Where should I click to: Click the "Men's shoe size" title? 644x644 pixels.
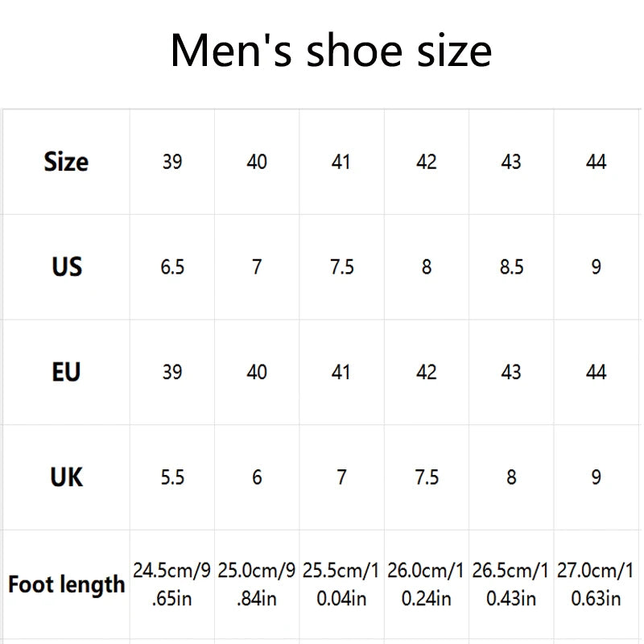pos(331,51)
